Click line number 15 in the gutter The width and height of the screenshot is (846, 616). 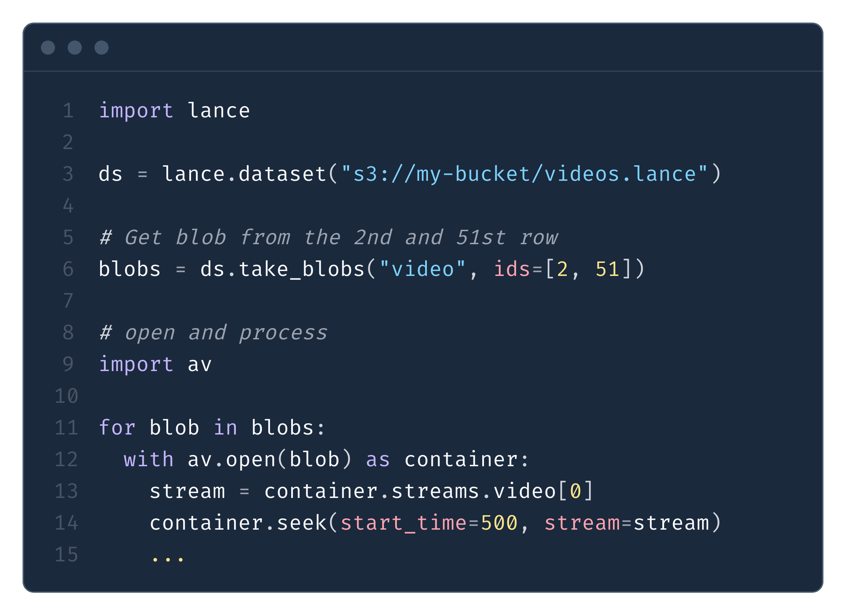[66, 554]
